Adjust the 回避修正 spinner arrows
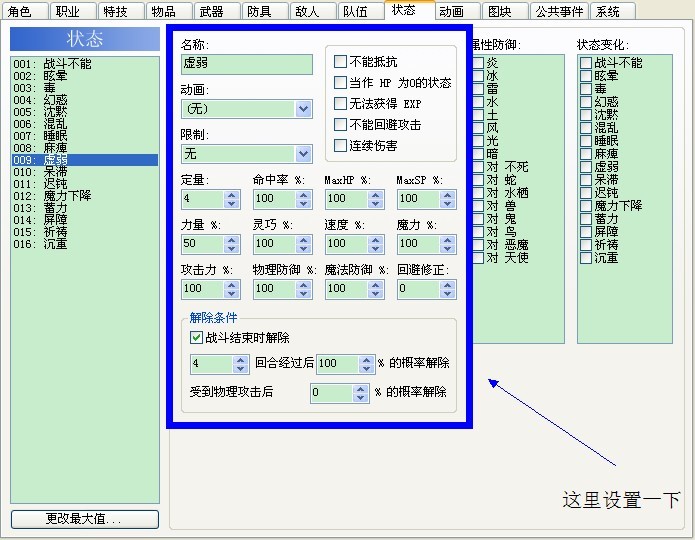 tap(447, 289)
